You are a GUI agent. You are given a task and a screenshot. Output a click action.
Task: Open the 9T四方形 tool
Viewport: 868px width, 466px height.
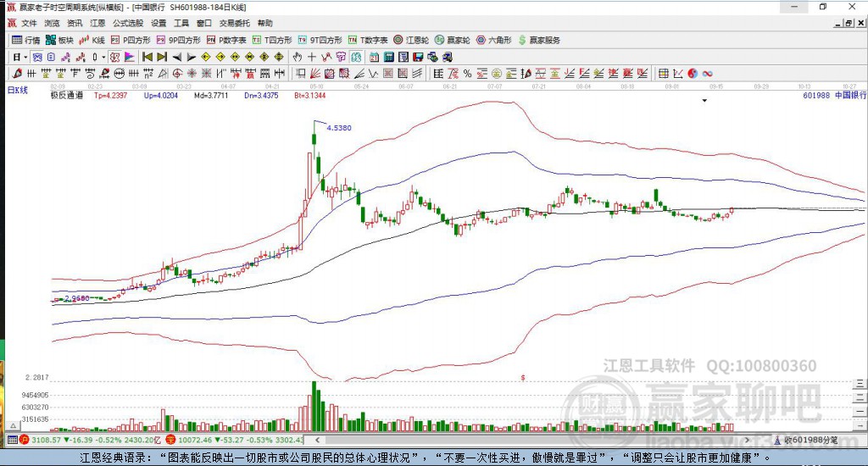[320, 40]
